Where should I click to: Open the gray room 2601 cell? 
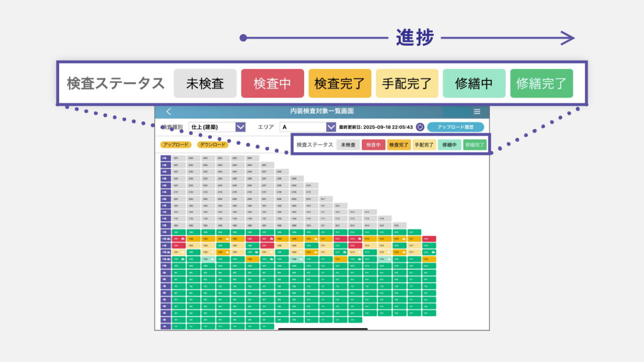click(178, 158)
